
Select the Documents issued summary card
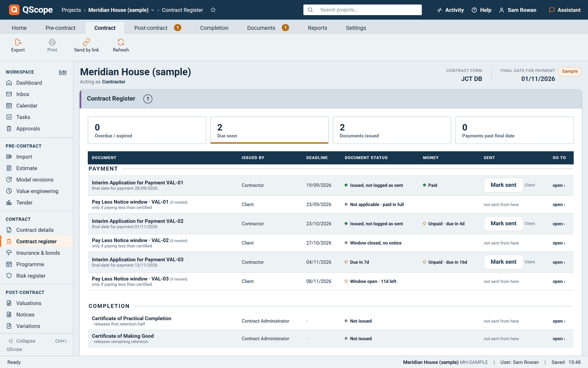tap(392, 130)
